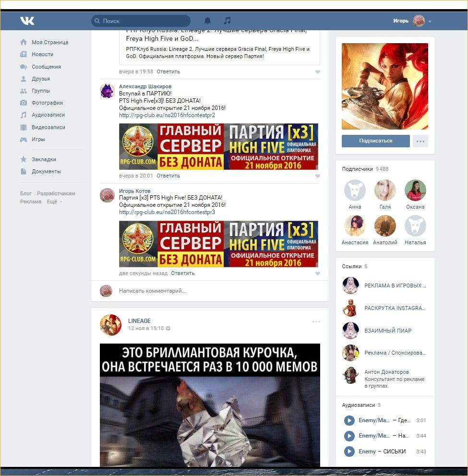
Task: Open link rpg-club.eu/ns2016hfcontestpr2
Action: click(167, 115)
